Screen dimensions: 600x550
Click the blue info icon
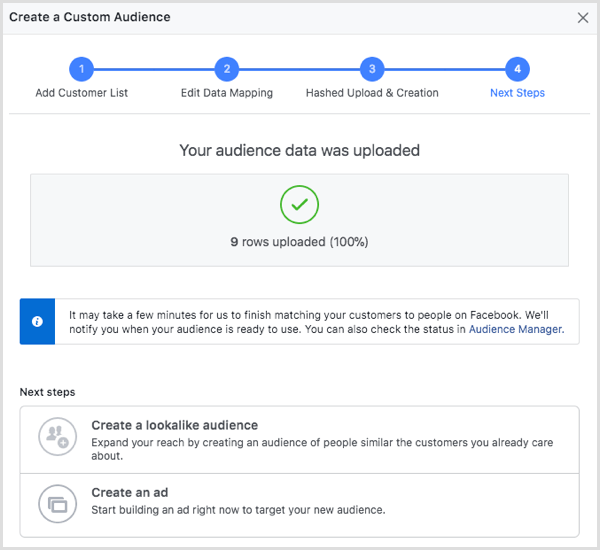click(x=37, y=321)
